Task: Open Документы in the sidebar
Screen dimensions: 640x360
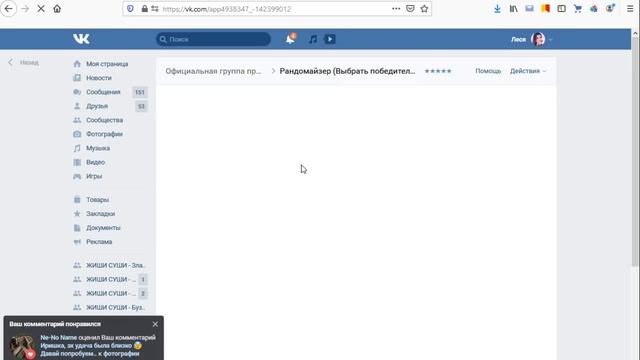Action: 103,228
